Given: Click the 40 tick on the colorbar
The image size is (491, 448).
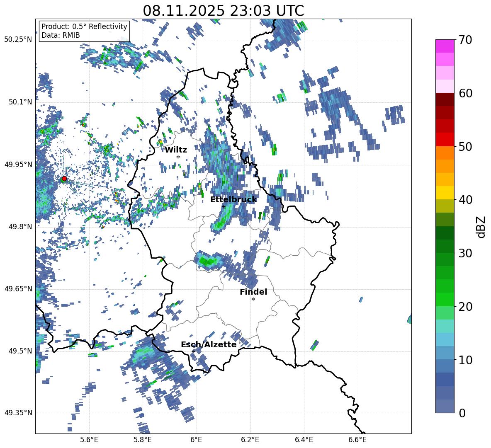Looking at the screenshot, I should [465, 200].
